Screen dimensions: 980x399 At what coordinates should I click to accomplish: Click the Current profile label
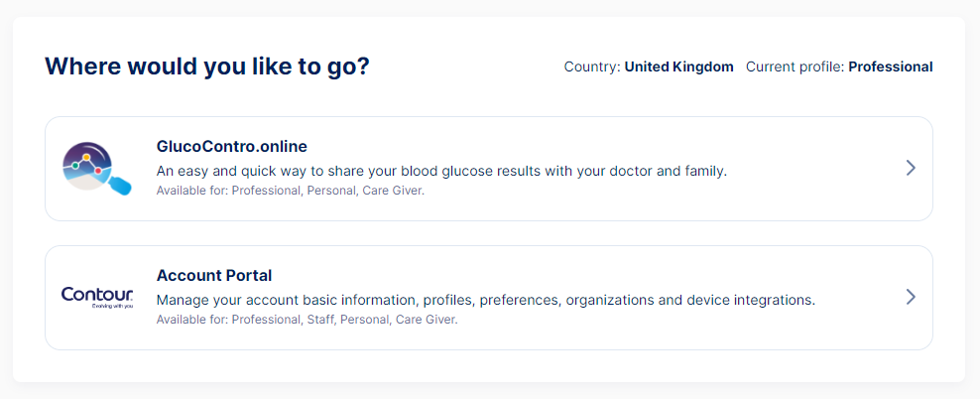tap(795, 66)
